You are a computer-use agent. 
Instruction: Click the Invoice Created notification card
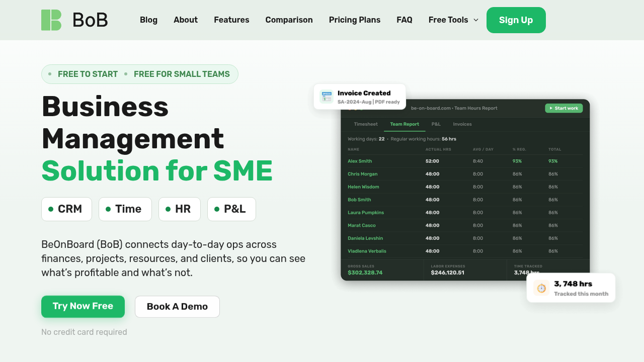coord(360,97)
